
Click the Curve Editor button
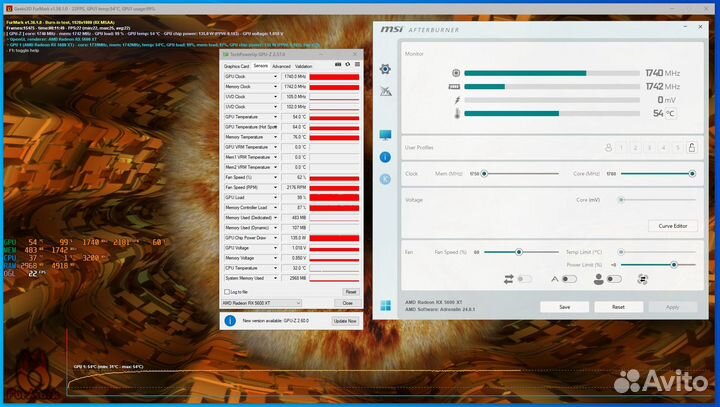coord(673,226)
